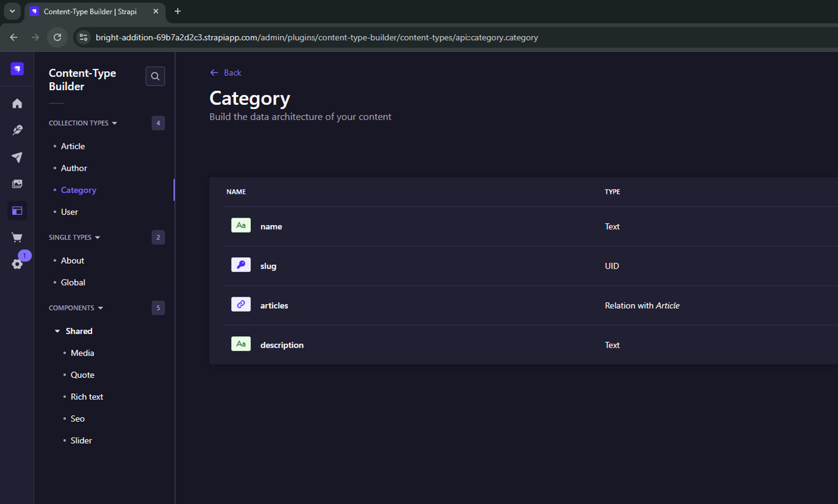Screen dimensions: 838x504
Task: Click the relation link icon beside articles
Action: pos(241,304)
